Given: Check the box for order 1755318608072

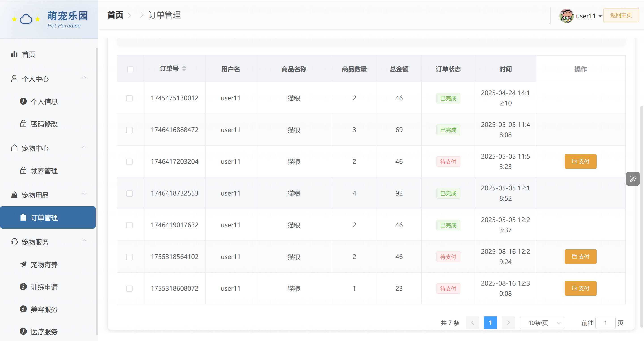Looking at the screenshot, I should 129,288.
